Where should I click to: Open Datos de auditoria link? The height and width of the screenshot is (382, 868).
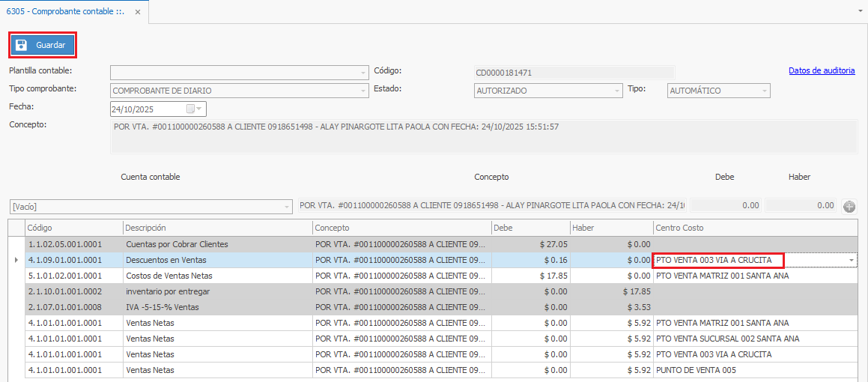pyautogui.click(x=821, y=70)
